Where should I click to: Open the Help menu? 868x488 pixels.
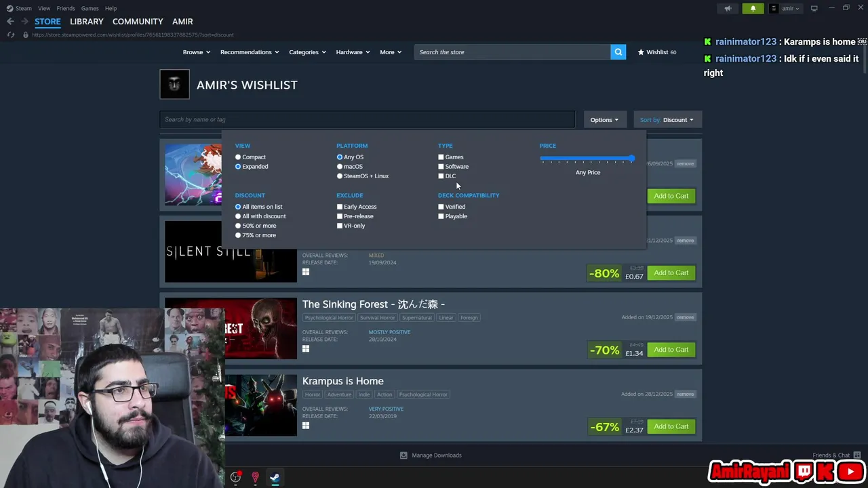point(111,8)
